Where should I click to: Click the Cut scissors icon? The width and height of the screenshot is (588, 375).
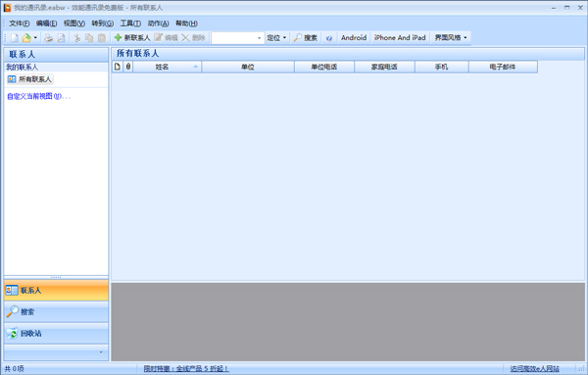pos(76,38)
